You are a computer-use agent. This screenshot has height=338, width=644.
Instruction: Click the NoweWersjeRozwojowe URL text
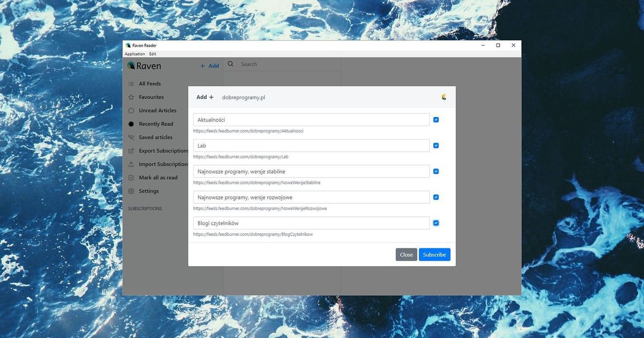[x=260, y=208]
